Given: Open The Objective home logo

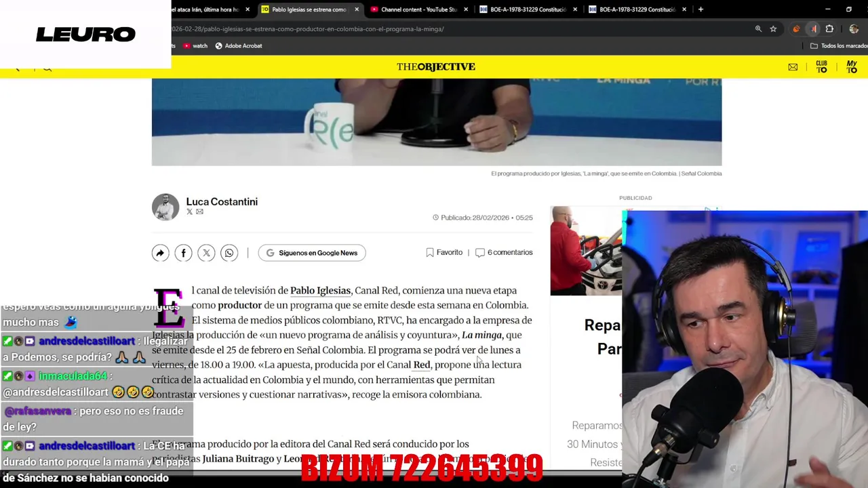Looking at the screenshot, I should [x=436, y=66].
